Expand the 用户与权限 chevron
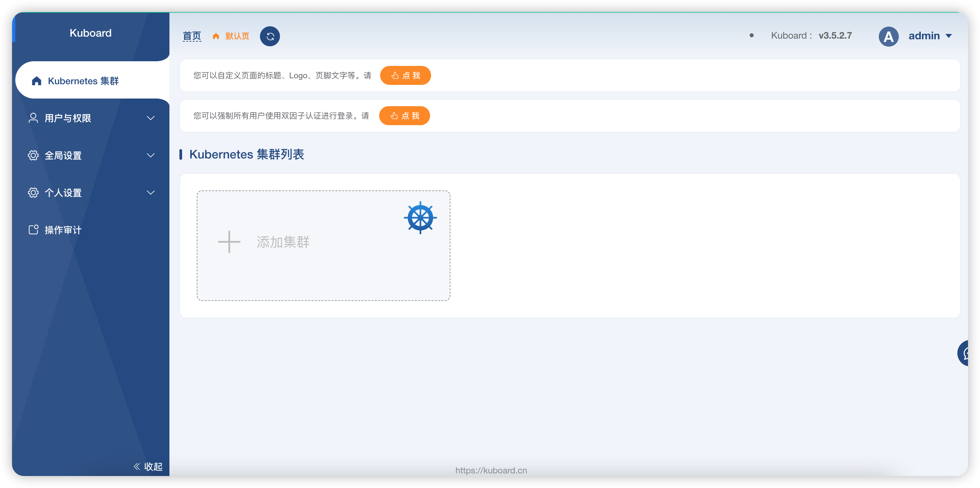 pyautogui.click(x=151, y=118)
